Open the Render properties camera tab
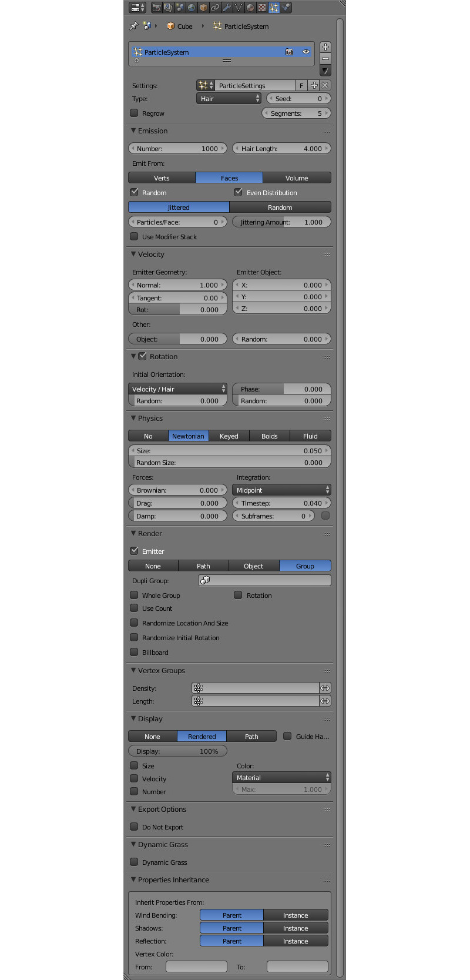This screenshot has height=980, width=470. 157,8
